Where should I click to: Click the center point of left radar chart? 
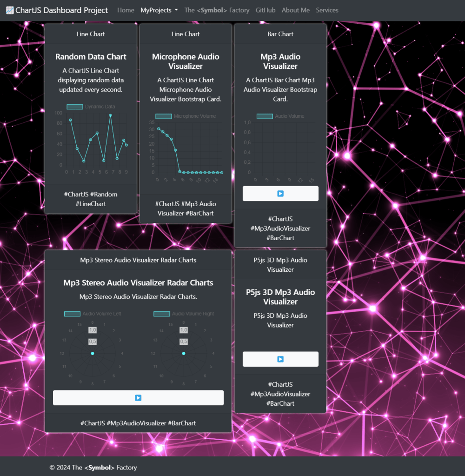(x=93, y=354)
